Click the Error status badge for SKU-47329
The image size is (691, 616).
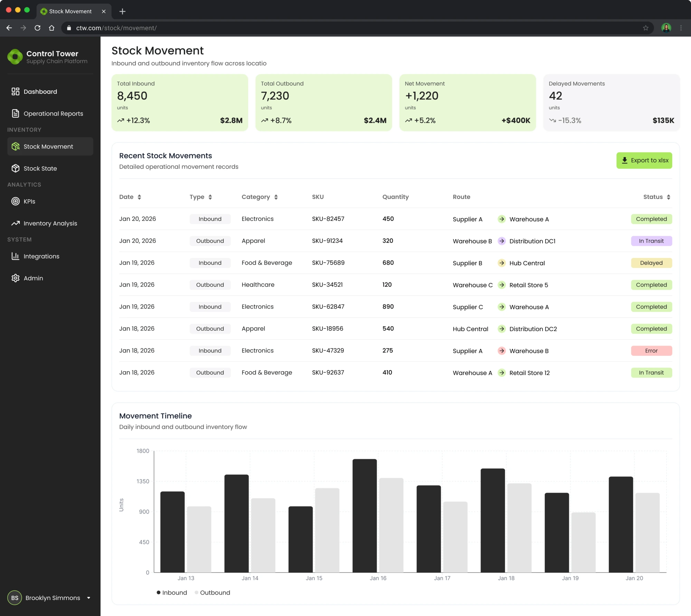pos(651,351)
